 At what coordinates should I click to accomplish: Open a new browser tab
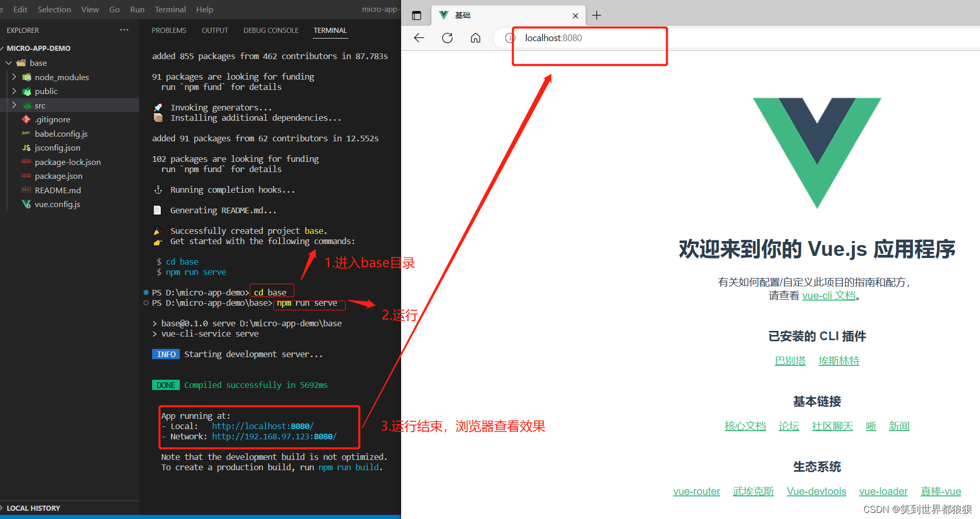(596, 15)
